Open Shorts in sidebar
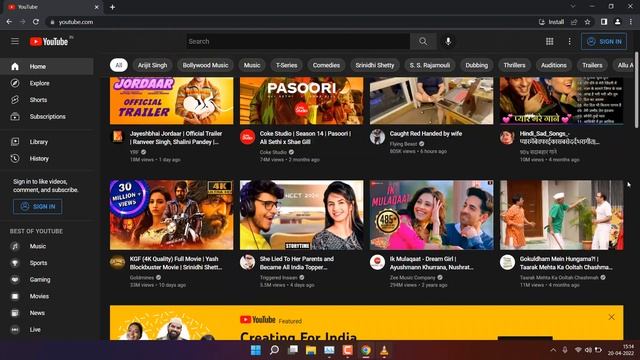 click(47, 100)
